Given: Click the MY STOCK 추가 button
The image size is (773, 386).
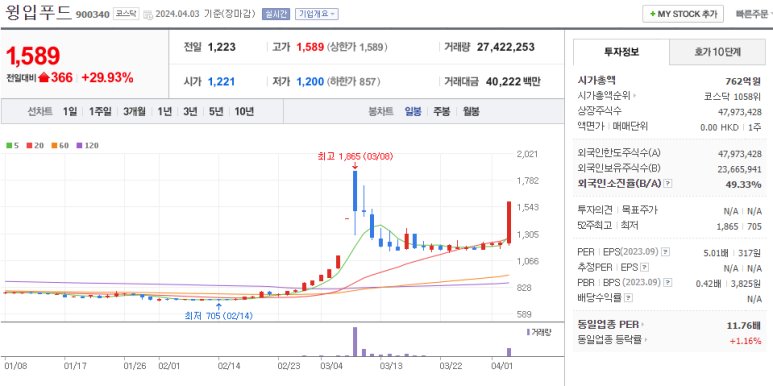Looking at the screenshot, I should [682, 14].
